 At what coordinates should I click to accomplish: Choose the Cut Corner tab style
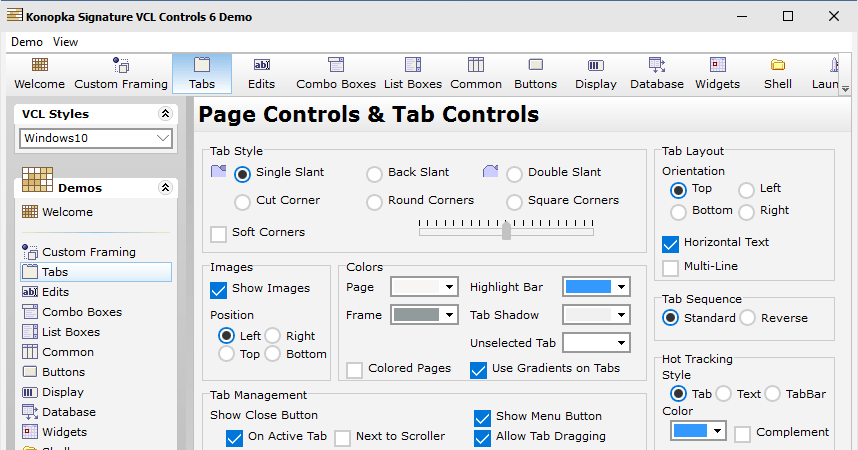[242, 202]
